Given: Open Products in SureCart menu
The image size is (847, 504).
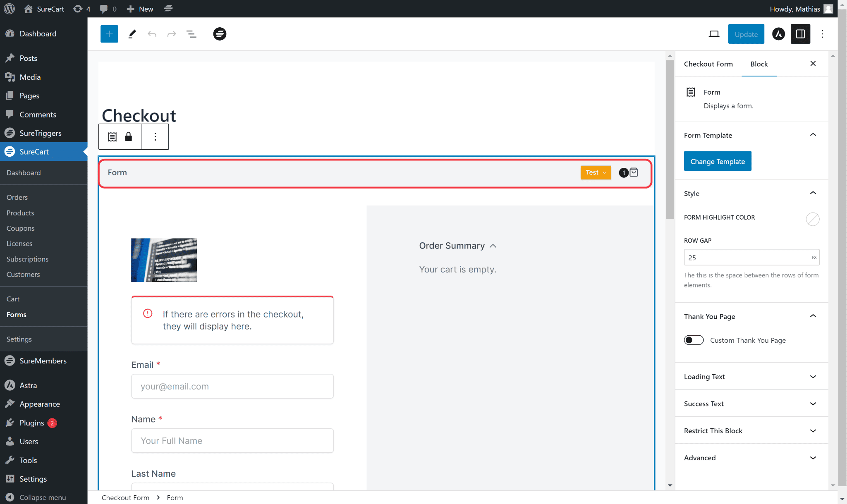Looking at the screenshot, I should [20, 213].
